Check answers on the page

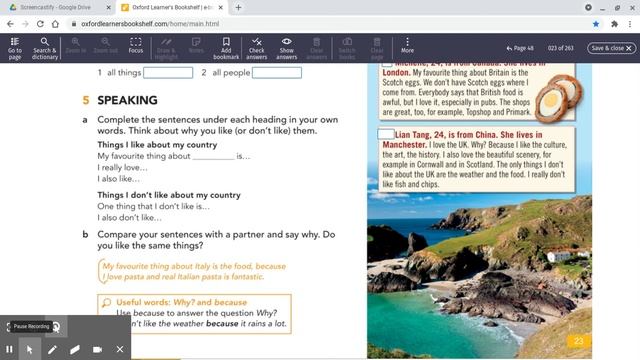(257, 48)
